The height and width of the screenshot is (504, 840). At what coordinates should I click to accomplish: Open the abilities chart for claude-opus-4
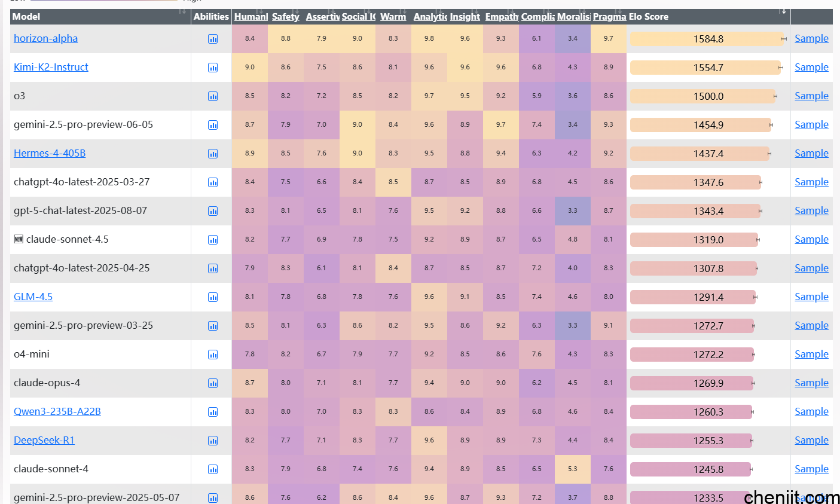click(213, 384)
